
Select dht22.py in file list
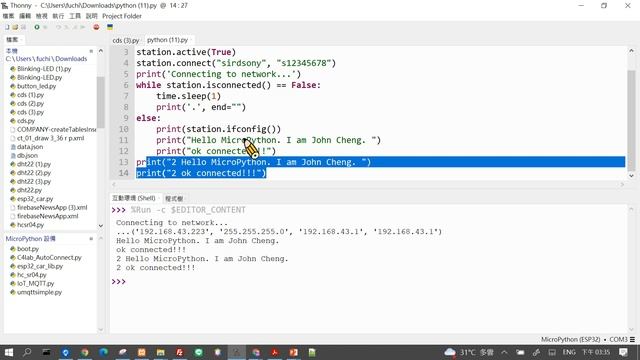29,190
